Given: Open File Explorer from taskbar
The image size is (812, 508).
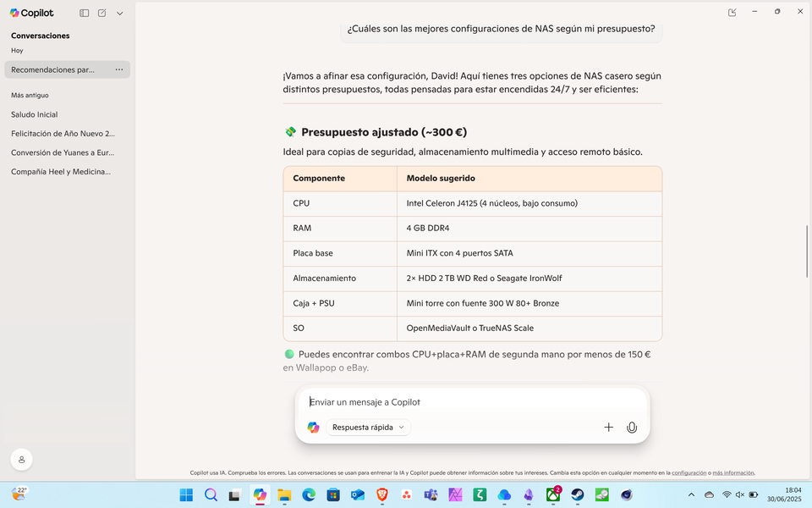Looking at the screenshot, I should pyautogui.click(x=284, y=495).
